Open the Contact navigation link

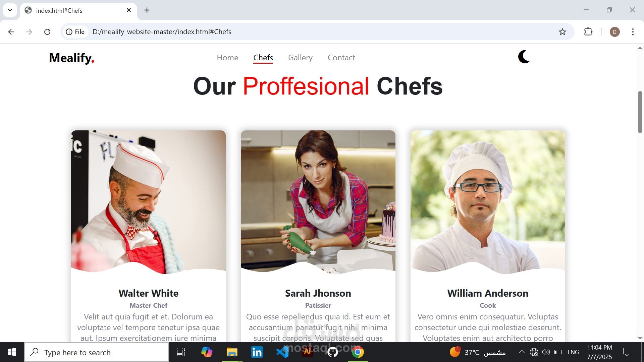341,58
